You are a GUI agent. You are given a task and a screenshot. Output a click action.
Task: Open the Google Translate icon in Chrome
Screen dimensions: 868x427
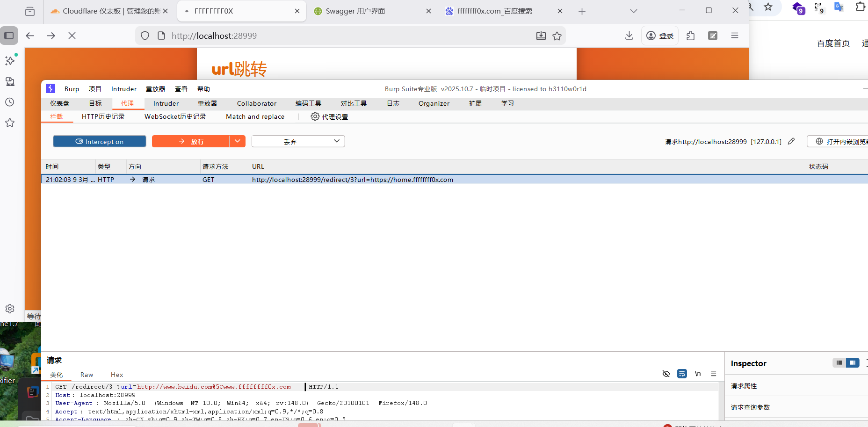[x=839, y=7]
